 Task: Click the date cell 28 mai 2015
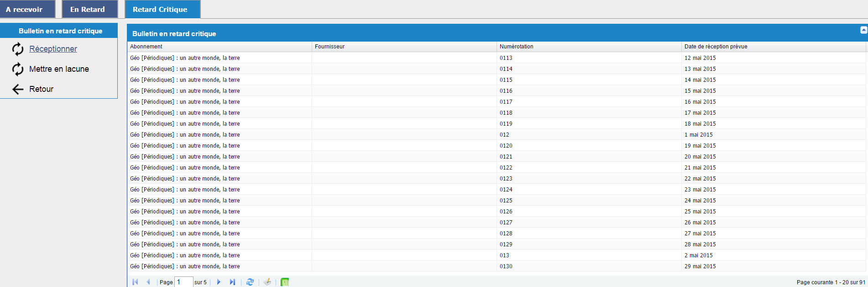point(774,244)
